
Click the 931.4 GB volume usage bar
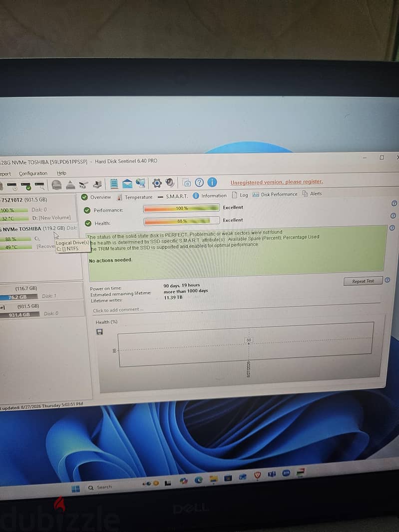coord(19,314)
